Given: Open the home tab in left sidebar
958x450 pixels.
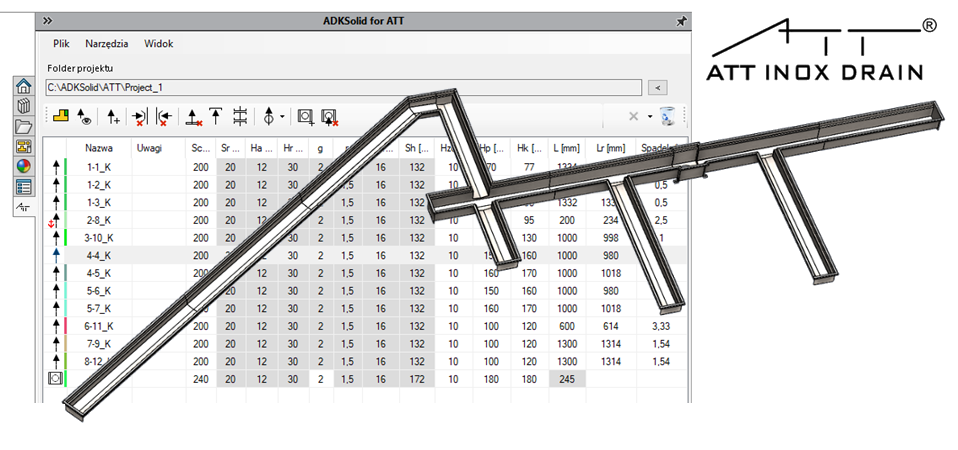Looking at the screenshot, I should pos(23,87).
